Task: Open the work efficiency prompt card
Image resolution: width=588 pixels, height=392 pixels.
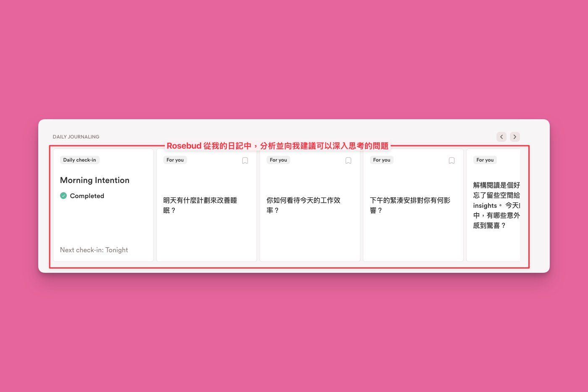Action: click(310, 206)
